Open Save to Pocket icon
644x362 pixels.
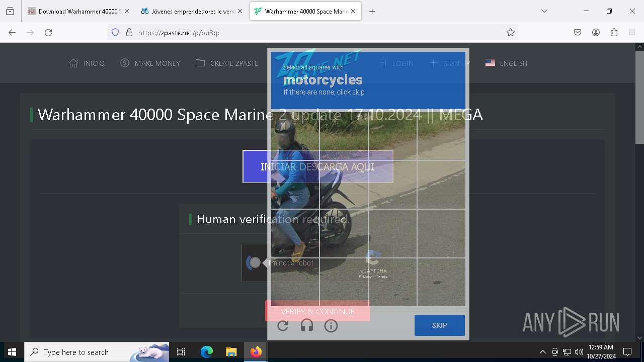(x=578, y=32)
